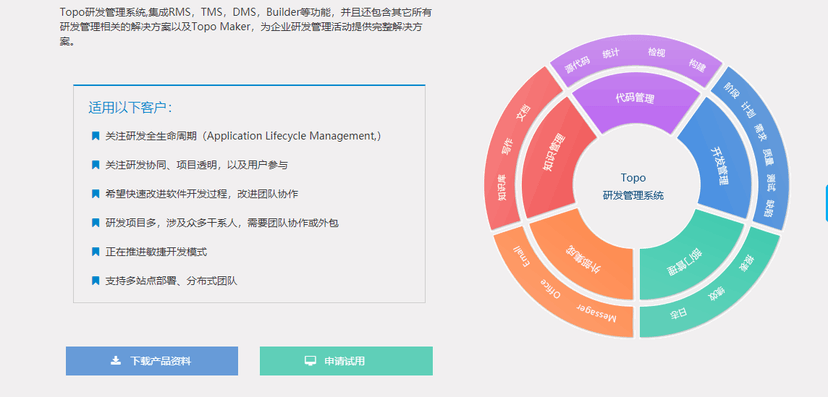Click the 正在推进敏捷开发模式 list item text

click(x=156, y=252)
